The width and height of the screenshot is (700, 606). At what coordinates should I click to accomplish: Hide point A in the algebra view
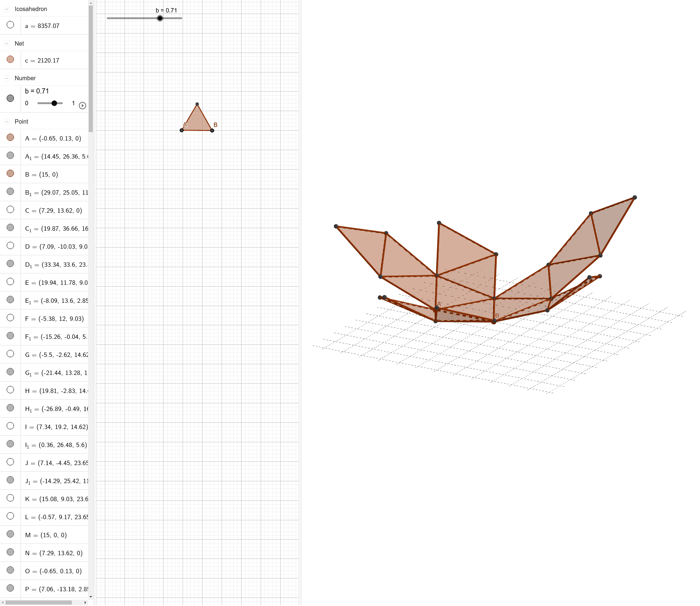[x=10, y=137]
